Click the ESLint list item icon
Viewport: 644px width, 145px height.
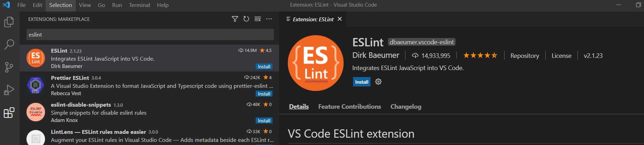36,58
